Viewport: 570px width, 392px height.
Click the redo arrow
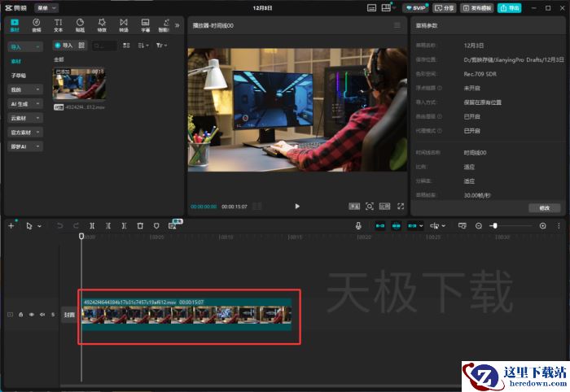(x=76, y=226)
